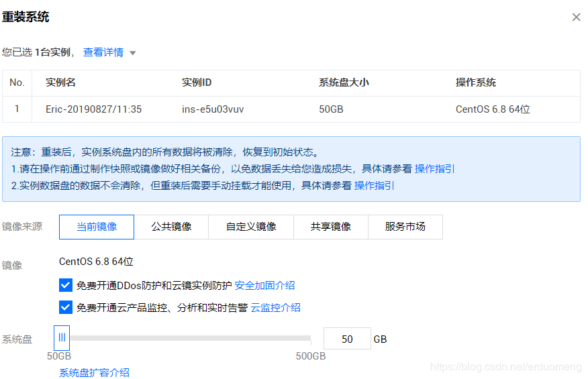Click the 500GB slider maximum label
Image resolution: width=588 pixels, height=379 pixels.
click(311, 356)
